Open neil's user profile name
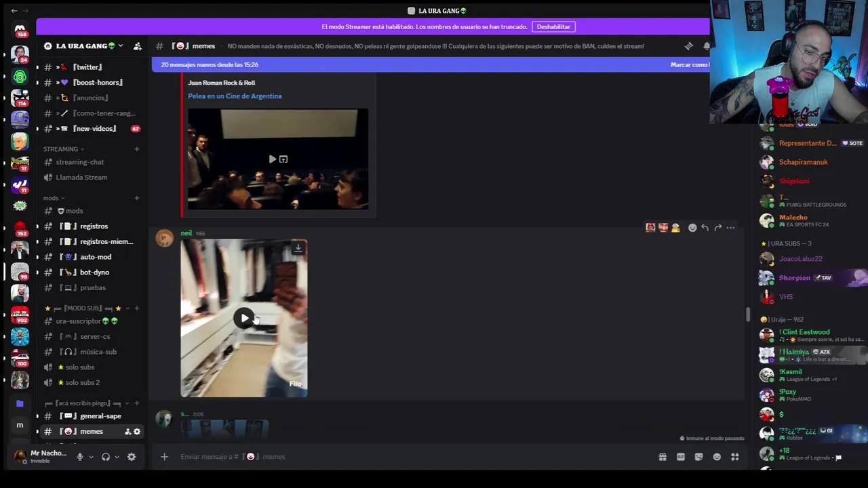Image resolution: width=868 pixels, height=488 pixels. (x=186, y=233)
